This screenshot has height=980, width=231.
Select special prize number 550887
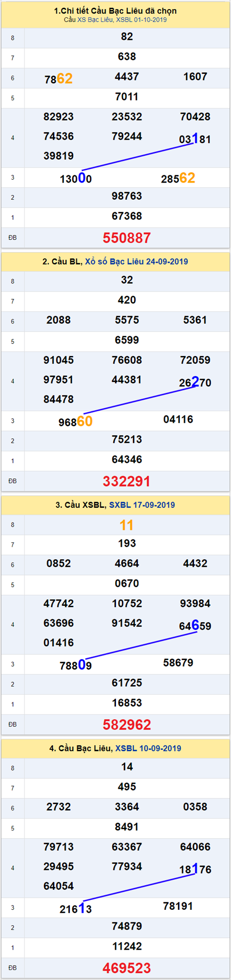click(x=127, y=238)
